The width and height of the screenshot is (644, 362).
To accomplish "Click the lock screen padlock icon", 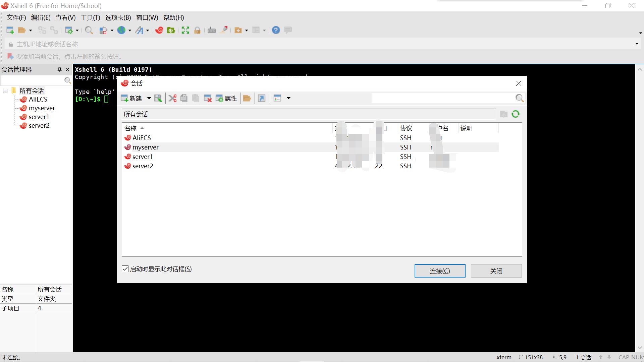I will click(197, 30).
